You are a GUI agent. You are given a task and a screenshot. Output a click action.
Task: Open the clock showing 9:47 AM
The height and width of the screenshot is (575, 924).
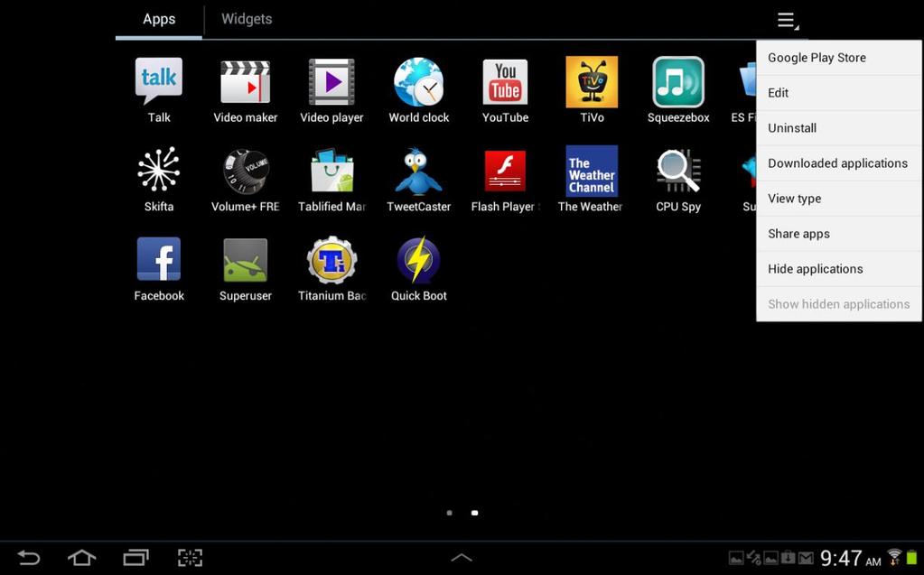click(x=850, y=558)
